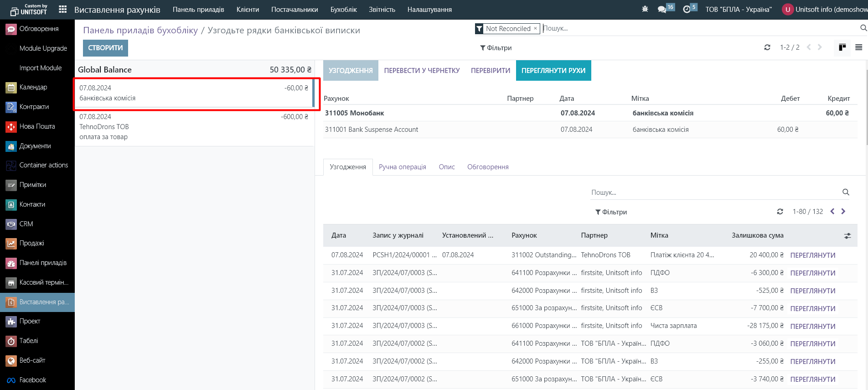The height and width of the screenshot is (390, 868).
Task: Refresh the bank statement lines list
Action: point(767,47)
